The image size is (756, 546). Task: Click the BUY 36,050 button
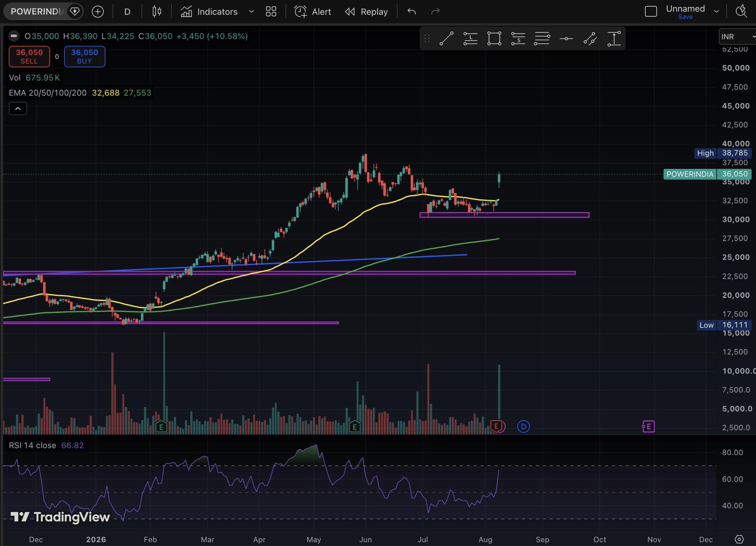click(x=85, y=57)
